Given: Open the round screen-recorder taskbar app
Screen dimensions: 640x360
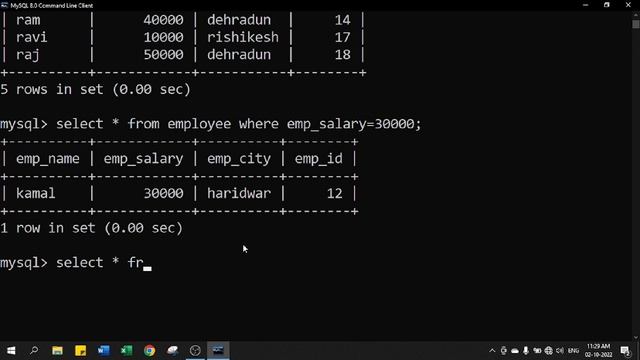Looking at the screenshot, I should coord(196,351).
